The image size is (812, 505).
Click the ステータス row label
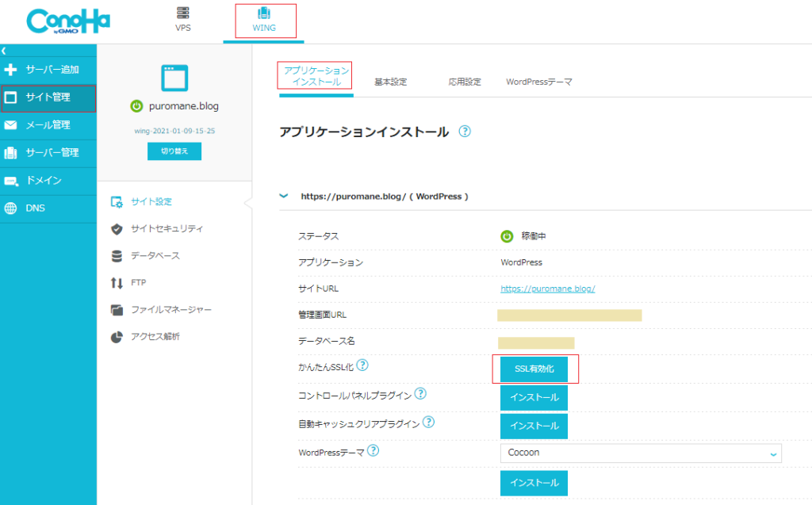tap(319, 236)
